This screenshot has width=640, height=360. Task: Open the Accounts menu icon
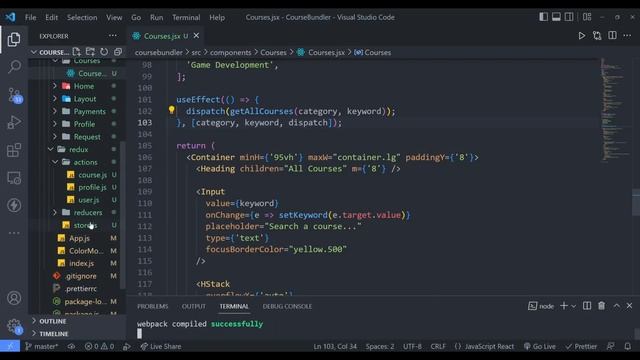14,298
